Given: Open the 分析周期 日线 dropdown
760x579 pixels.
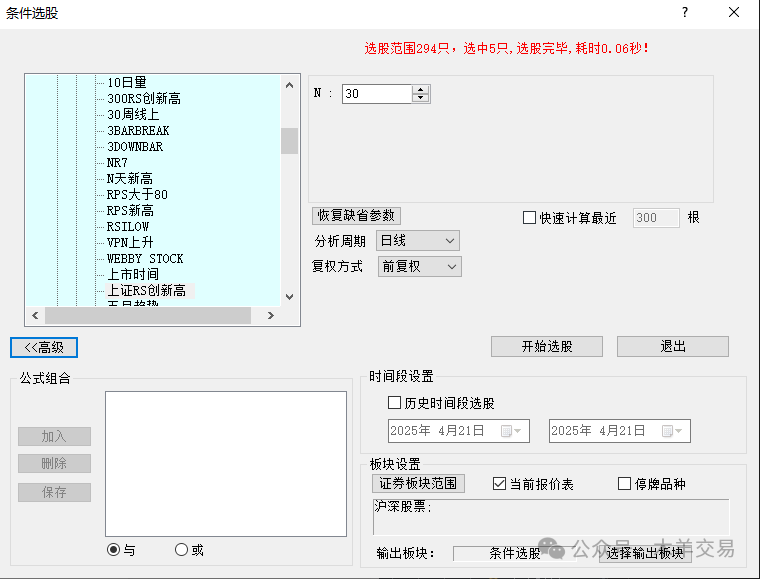Looking at the screenshot, I should click(418, 241).
